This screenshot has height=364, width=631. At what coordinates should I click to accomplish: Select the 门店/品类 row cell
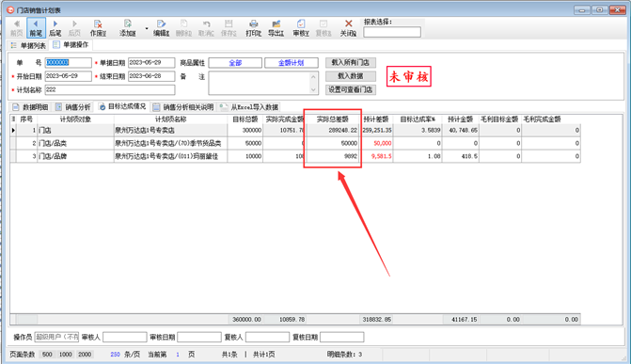click(x=75, y=143)
